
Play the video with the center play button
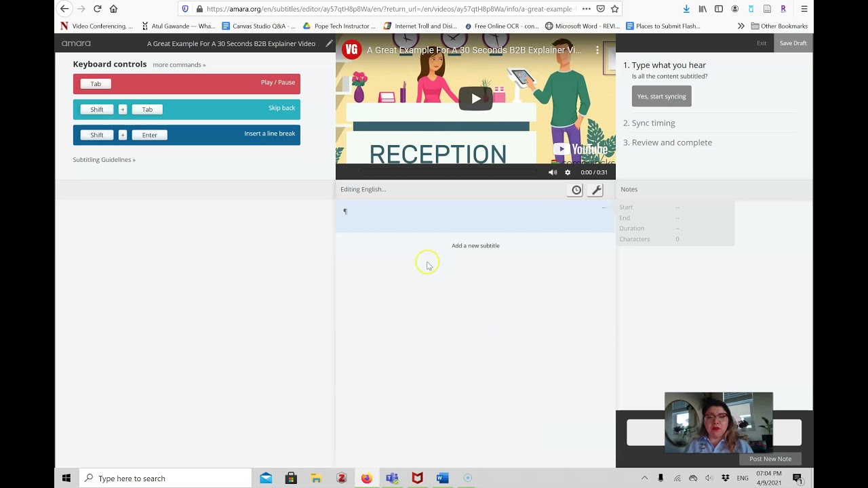click(475, 99)
